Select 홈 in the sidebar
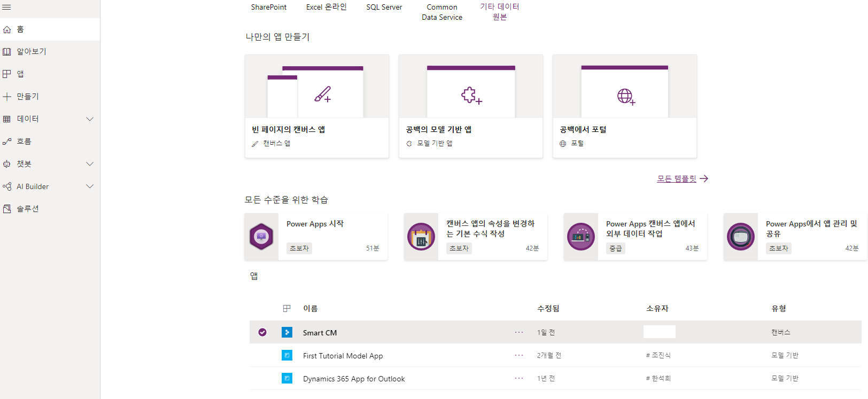Screen dimensions: 868x399 50,29
